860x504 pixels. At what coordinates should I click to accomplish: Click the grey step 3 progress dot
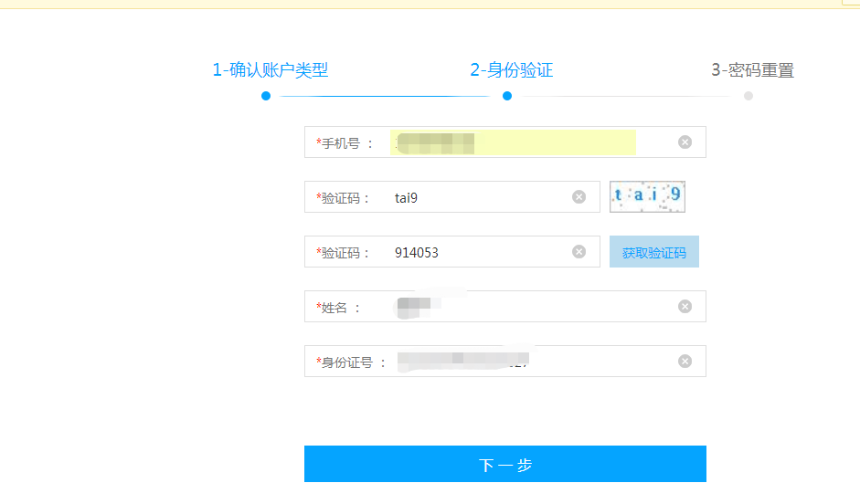749,96
